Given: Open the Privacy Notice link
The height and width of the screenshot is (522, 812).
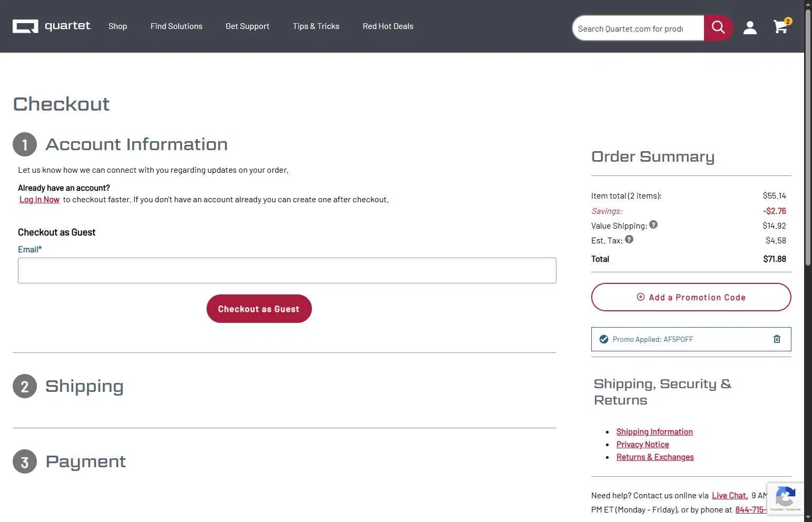Looking at the screenshot, I should click(x=643, y=445).
